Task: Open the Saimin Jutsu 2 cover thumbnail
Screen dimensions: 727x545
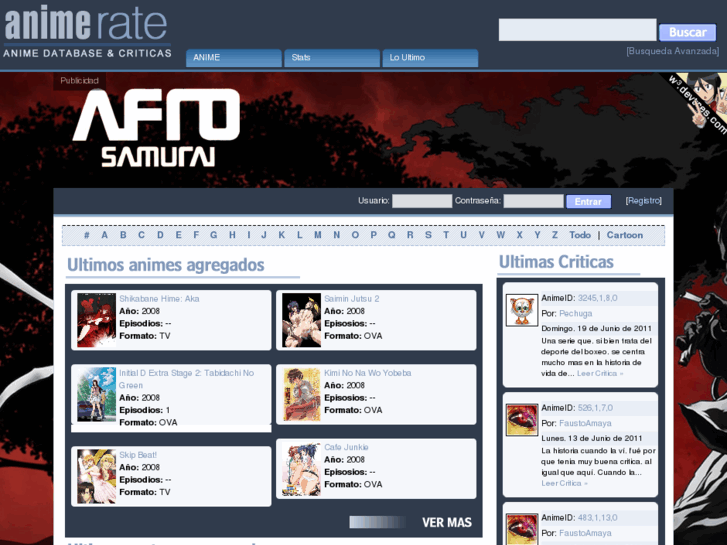Action: pyautogui.click(x=301, y=320)
